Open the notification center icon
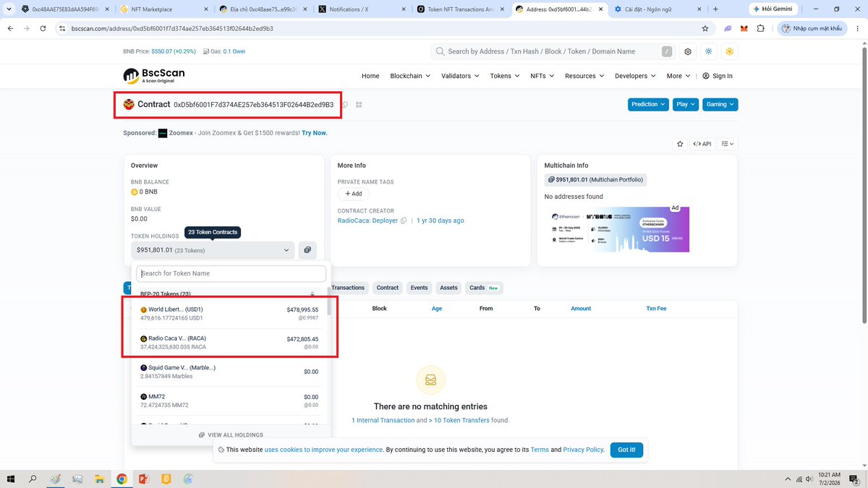868x488 pixels. [856, 479]
